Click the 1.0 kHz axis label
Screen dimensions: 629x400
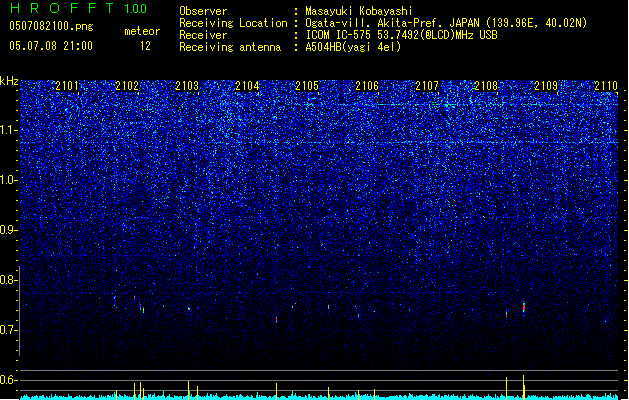pyautogui.click(x=8, y=180)
